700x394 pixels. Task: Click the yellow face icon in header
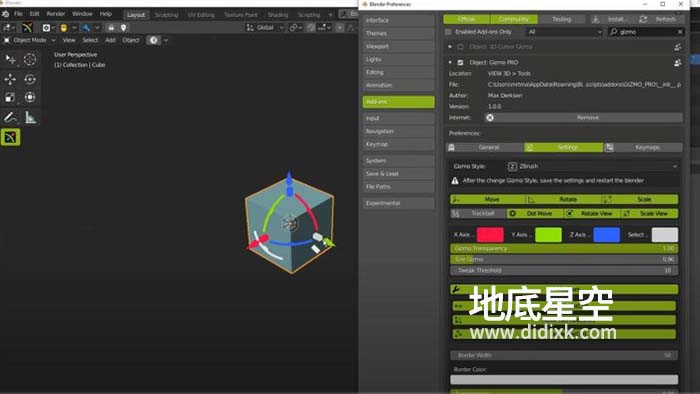click(63, 28)
